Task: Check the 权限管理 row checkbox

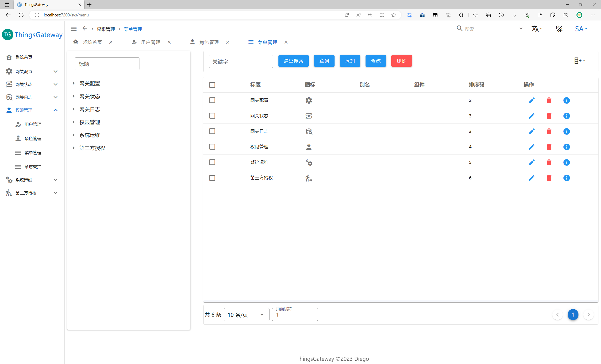Action: click(x=212, y=147)
